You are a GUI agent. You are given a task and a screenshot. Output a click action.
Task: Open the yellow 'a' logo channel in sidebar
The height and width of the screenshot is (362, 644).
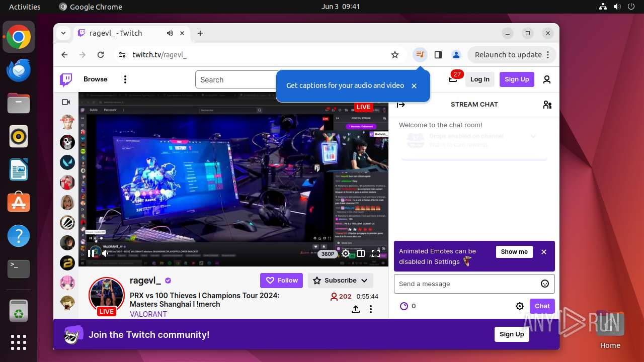click(67, 262)
